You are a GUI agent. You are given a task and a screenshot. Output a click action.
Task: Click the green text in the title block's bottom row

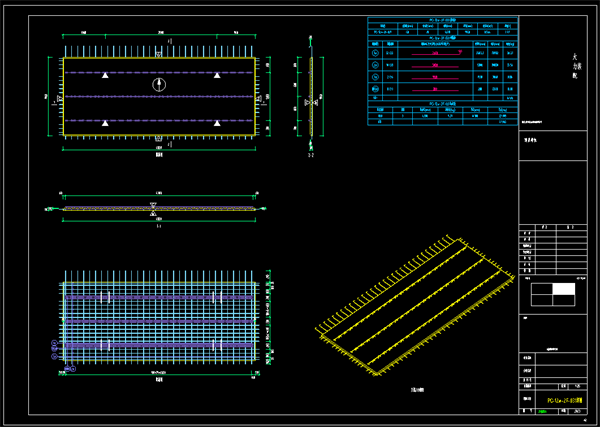click(x=542, y=412)
